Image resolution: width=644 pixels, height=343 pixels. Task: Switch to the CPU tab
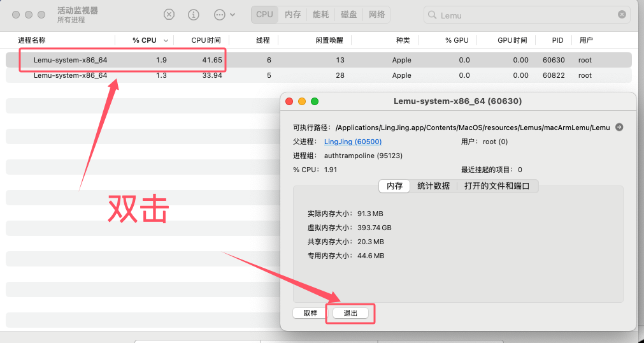point(264,15)
